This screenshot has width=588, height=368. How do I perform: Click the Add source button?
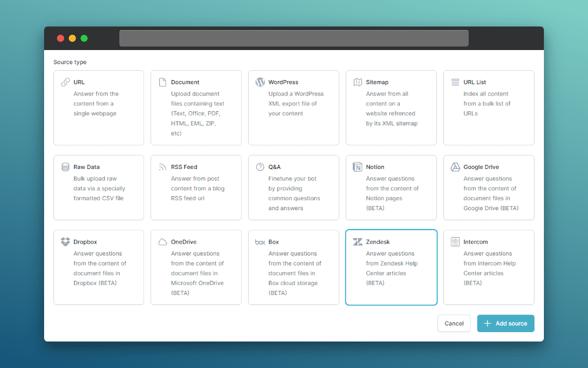(x=505, y=323)
